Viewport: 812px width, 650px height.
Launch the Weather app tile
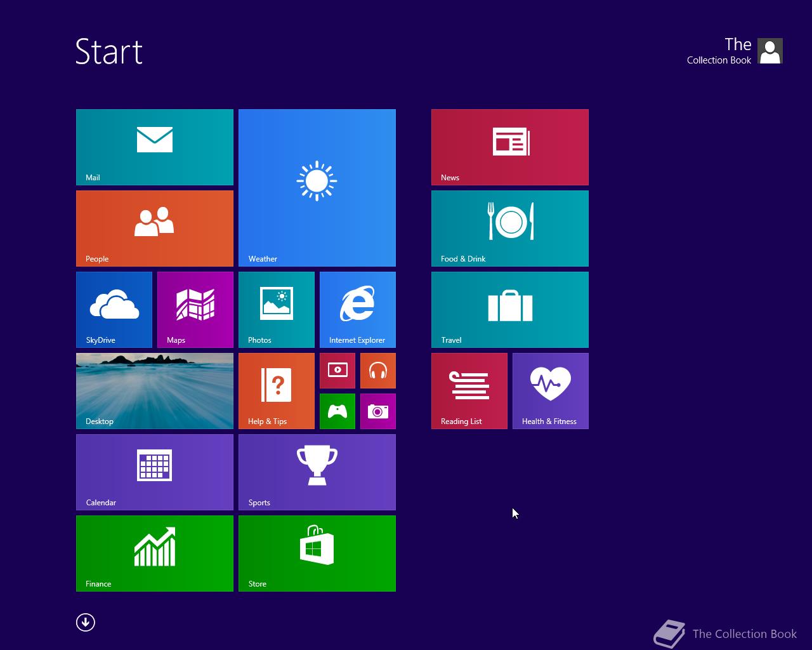coord(317,188)
